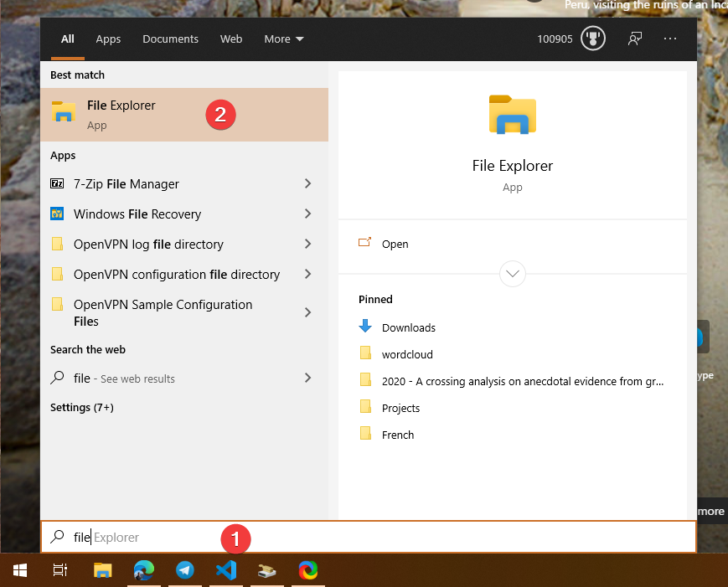Click the Settings (7+) heading

click(x=82, y=408)
